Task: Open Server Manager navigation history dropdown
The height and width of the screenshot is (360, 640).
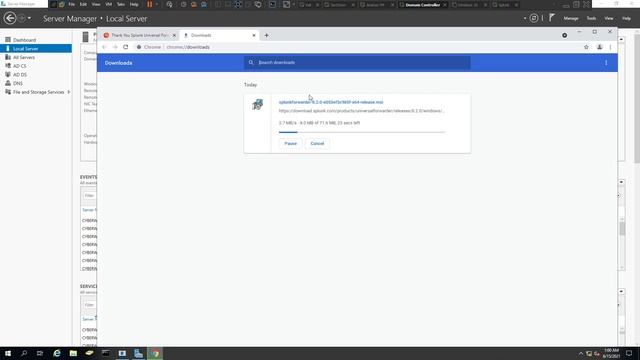Action: (x=29, y=18)
